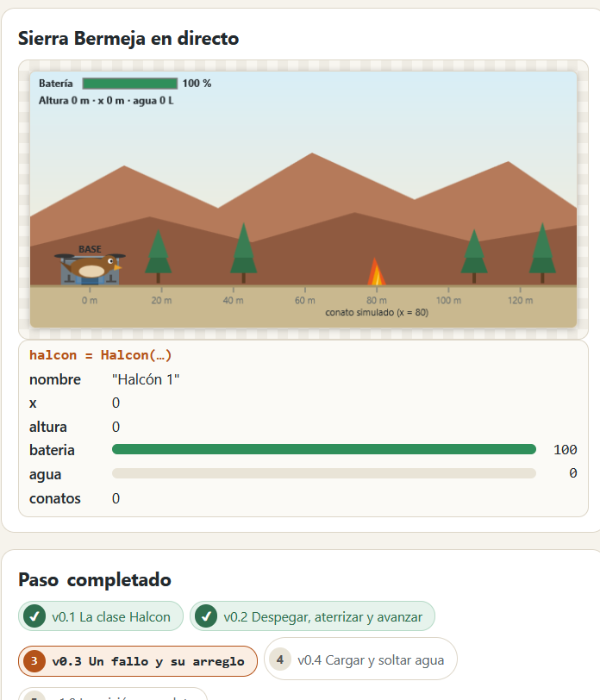Open step v0.4 Cargar y soltar agua

coord(360,659)
